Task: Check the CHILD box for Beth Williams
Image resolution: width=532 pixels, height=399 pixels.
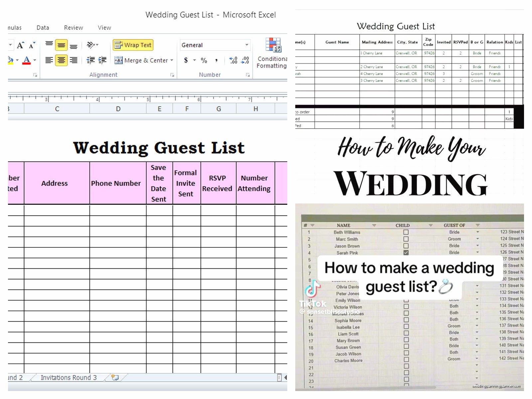Action: [406, 232]
